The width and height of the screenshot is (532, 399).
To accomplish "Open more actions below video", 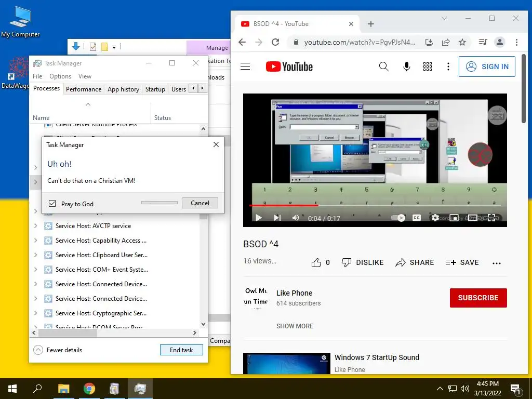I will [496, 263].
